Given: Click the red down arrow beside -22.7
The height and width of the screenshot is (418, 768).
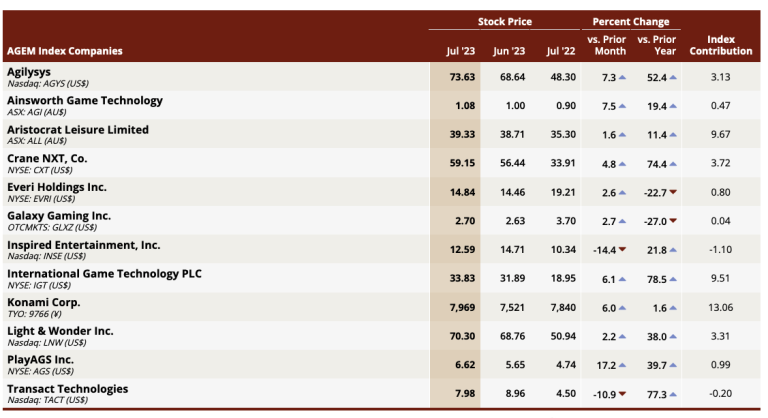Looking at the screenshot, I should [673, 192].
